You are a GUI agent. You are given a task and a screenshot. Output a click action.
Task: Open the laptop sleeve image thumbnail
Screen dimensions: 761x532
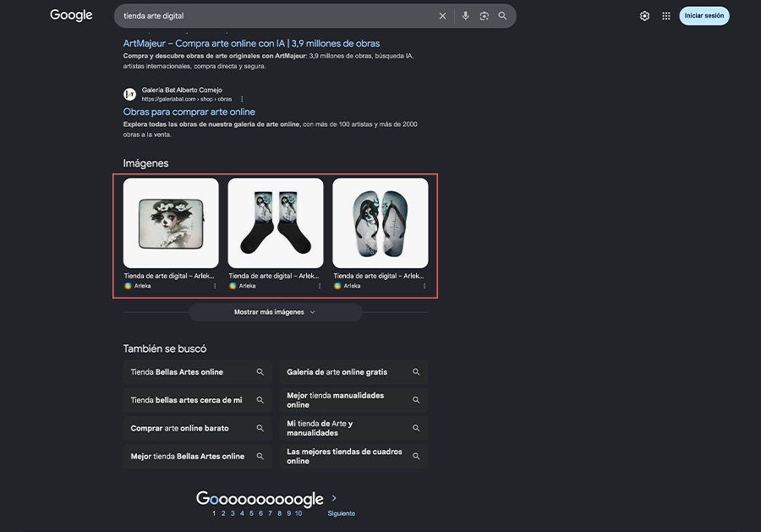[x=171, y=222]
